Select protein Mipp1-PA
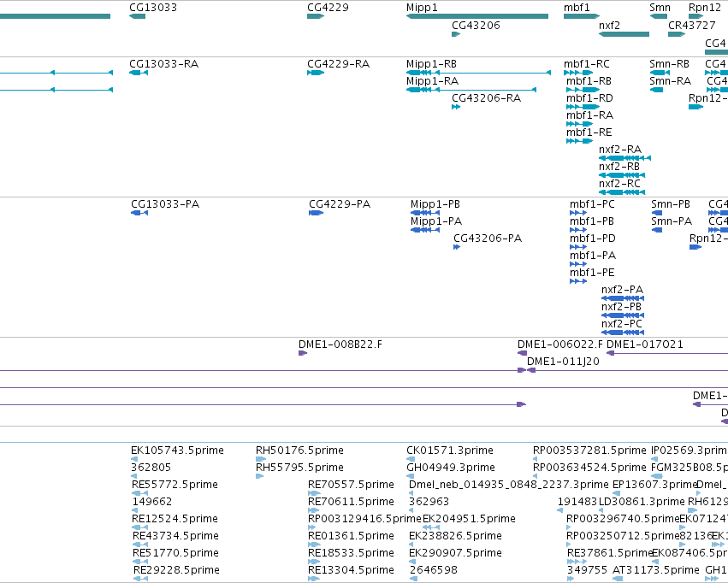 425,230
